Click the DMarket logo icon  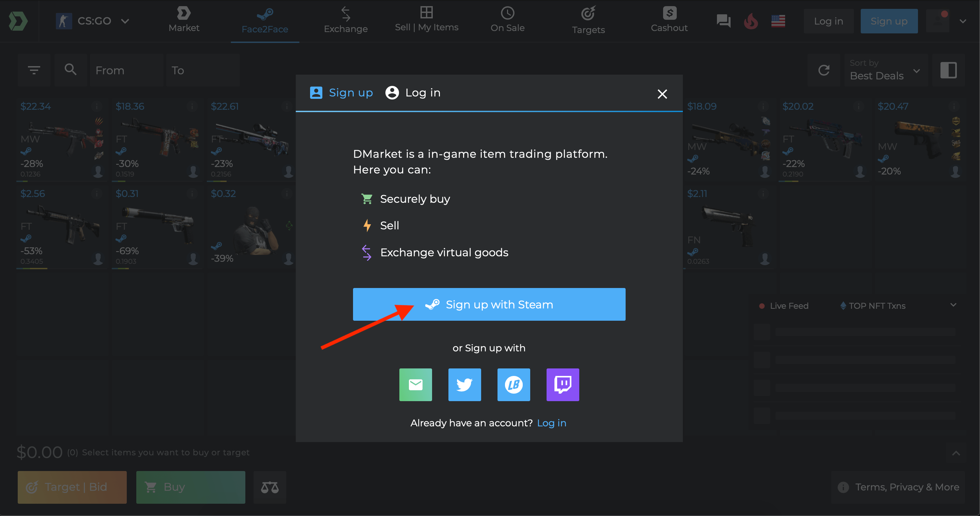18,21
